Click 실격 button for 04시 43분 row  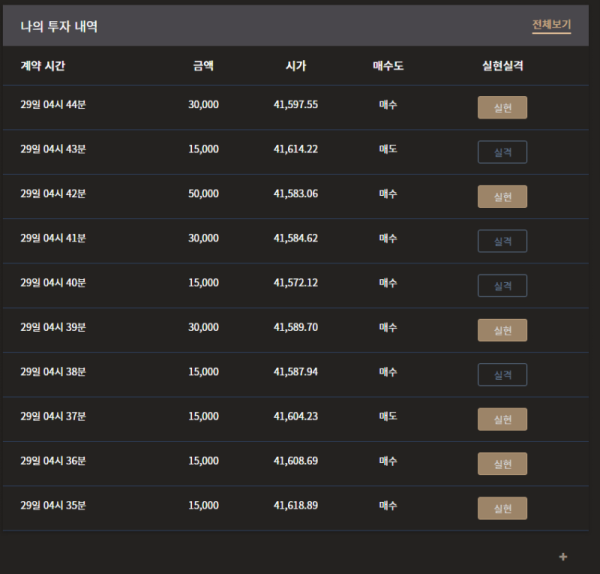click(502, 152)
